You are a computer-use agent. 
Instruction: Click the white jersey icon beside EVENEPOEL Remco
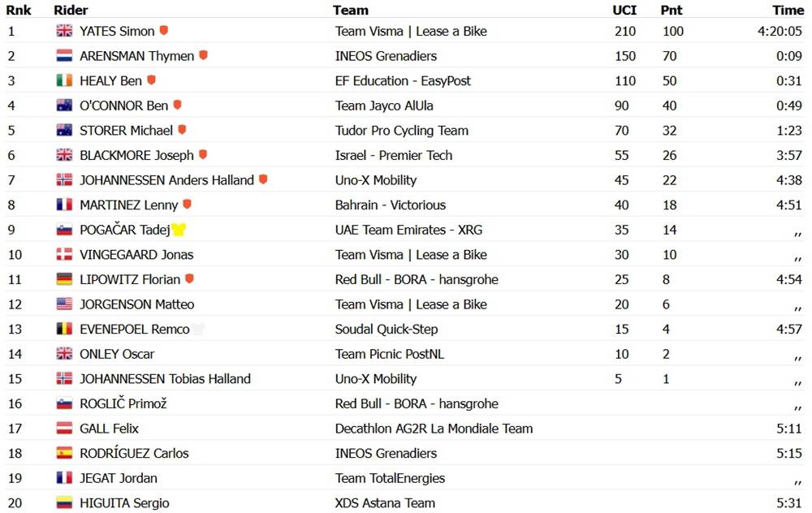coord(198,330)
